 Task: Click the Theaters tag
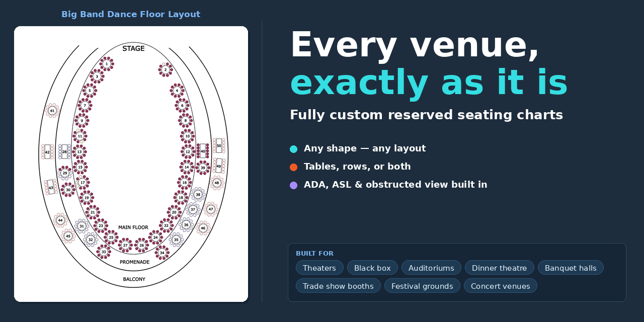[x=319, y=268]
